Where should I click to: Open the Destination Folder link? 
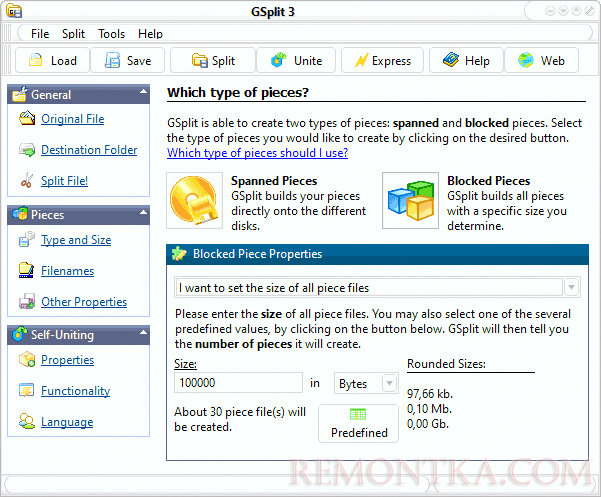click(89, 150)
